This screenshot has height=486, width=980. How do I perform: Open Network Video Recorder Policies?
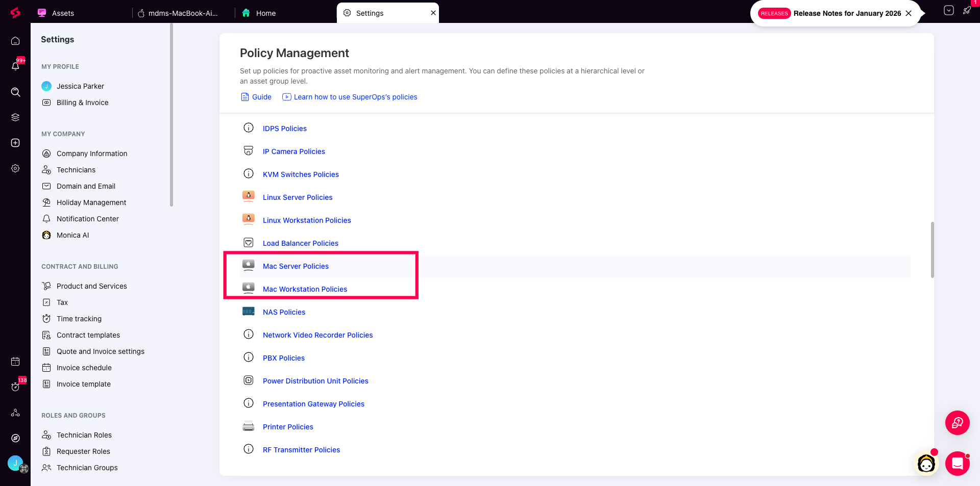(317, 335)
